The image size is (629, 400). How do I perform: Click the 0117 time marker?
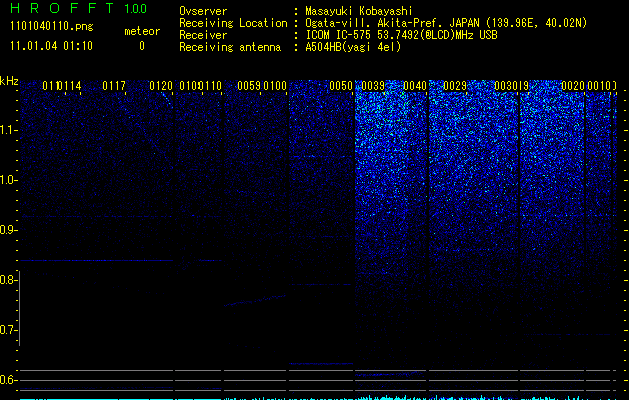[114, 86]
